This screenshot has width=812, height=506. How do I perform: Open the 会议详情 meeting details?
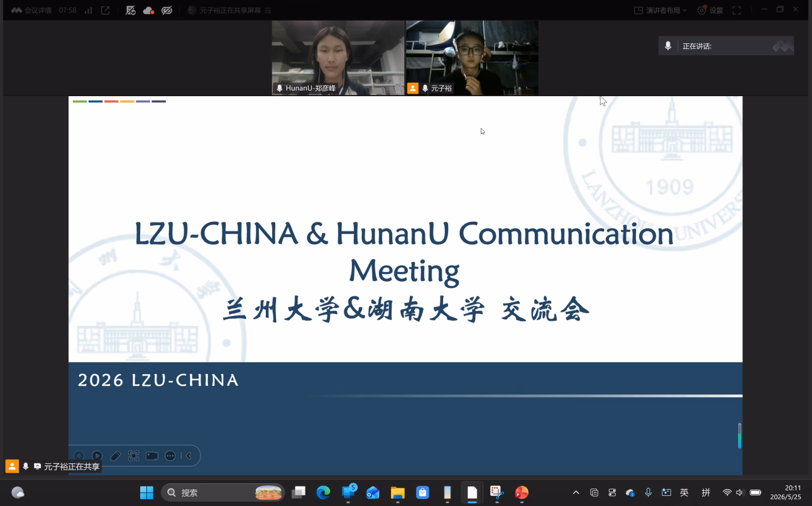point(31,10)
